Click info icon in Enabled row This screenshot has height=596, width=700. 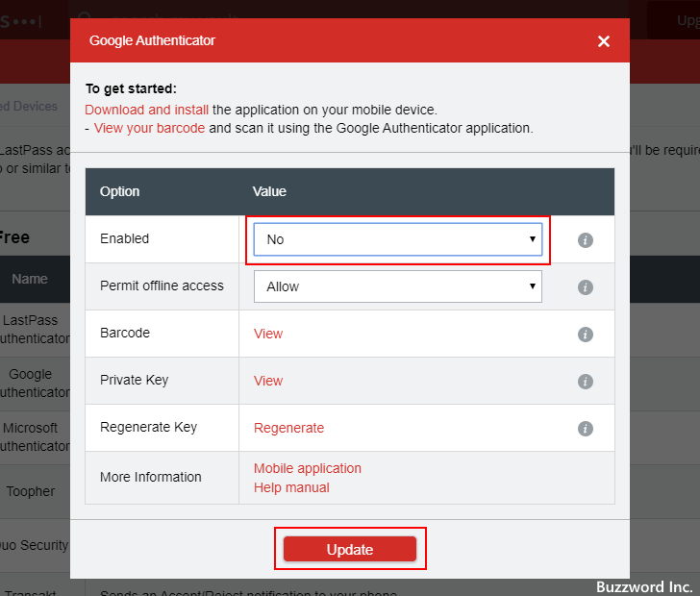click(x=586, y=240)
